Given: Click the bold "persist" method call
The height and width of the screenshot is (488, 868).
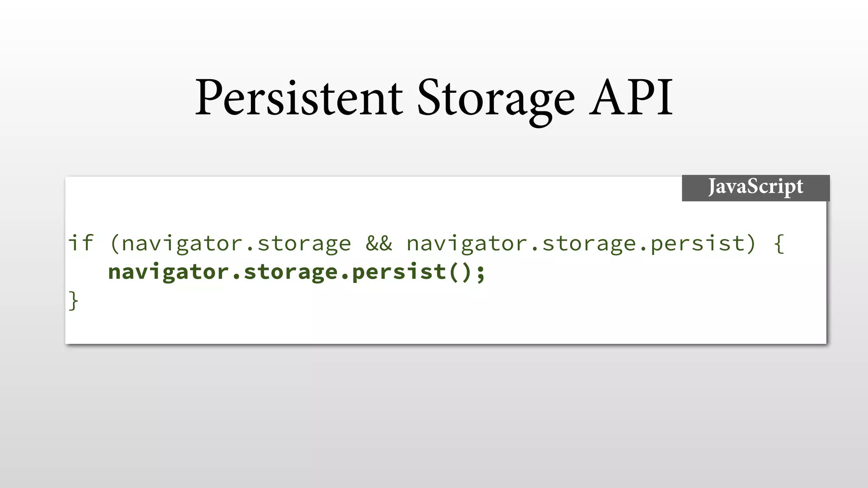Looking at the screenshot, I should click(x=399, y=272).
